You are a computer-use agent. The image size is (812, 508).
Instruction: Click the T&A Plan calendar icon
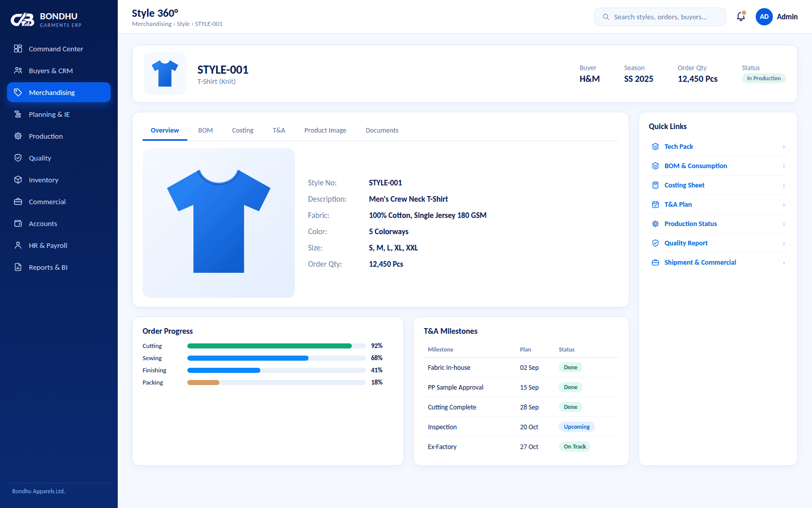[x=656, y=205]
